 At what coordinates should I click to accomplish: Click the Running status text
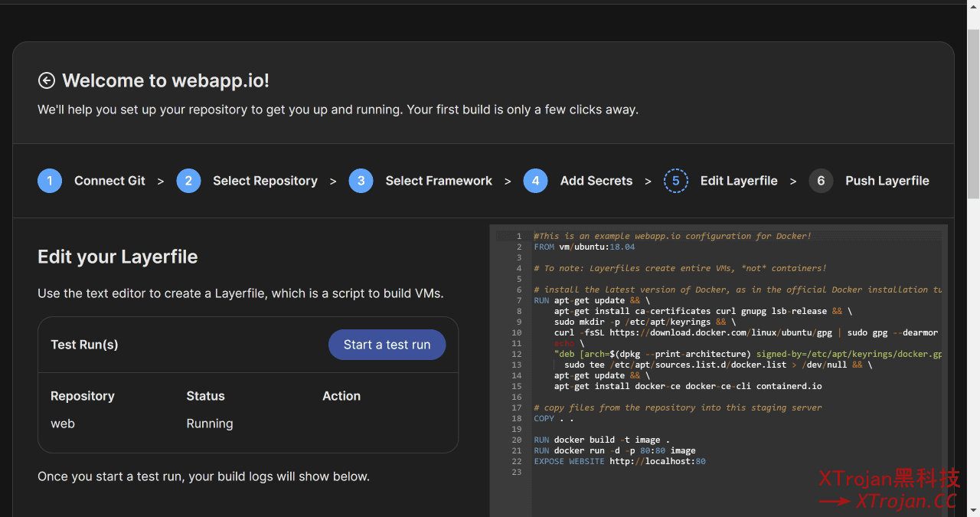pos(210,424)
